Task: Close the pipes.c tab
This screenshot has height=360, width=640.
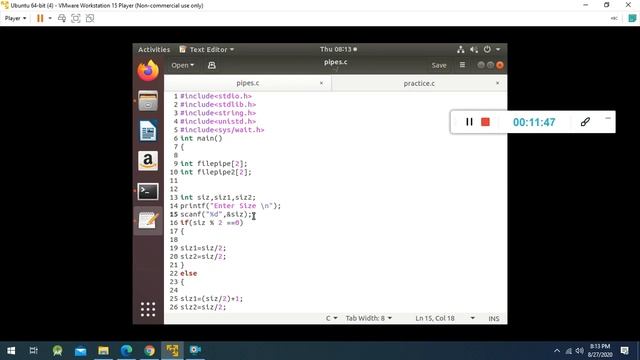Action: 321,83
